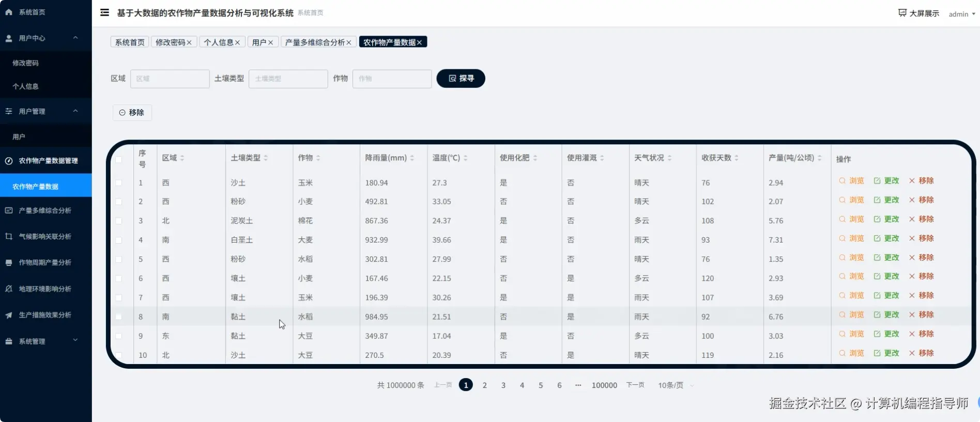Sort by the 土壤类型 column
This screenshot has height=422, width=980.
[266, 158]
